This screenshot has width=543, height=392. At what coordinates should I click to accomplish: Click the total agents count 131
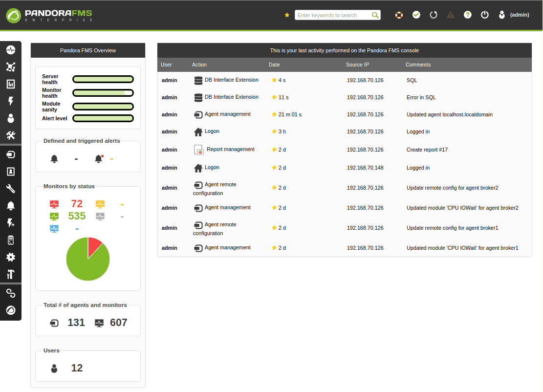[x=76, y=323]
